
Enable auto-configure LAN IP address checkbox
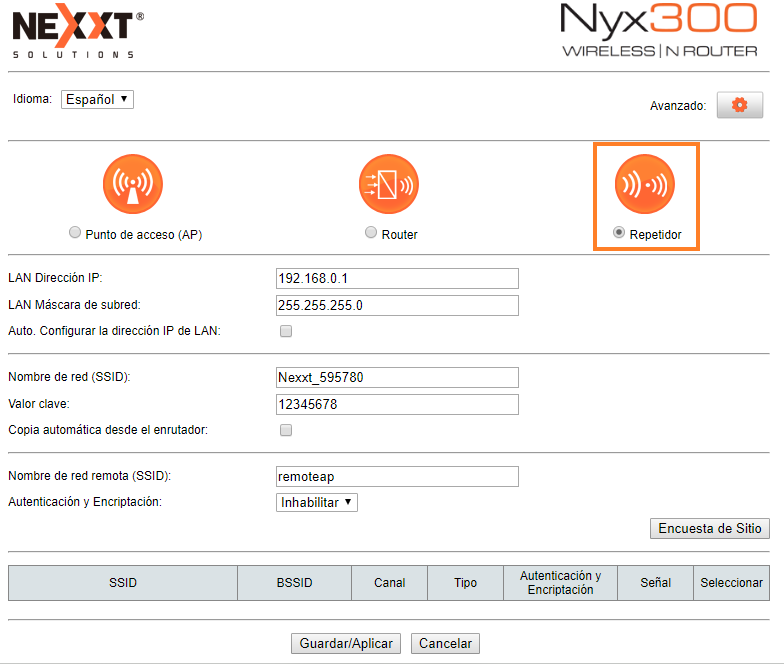click(x=286, y=331)
